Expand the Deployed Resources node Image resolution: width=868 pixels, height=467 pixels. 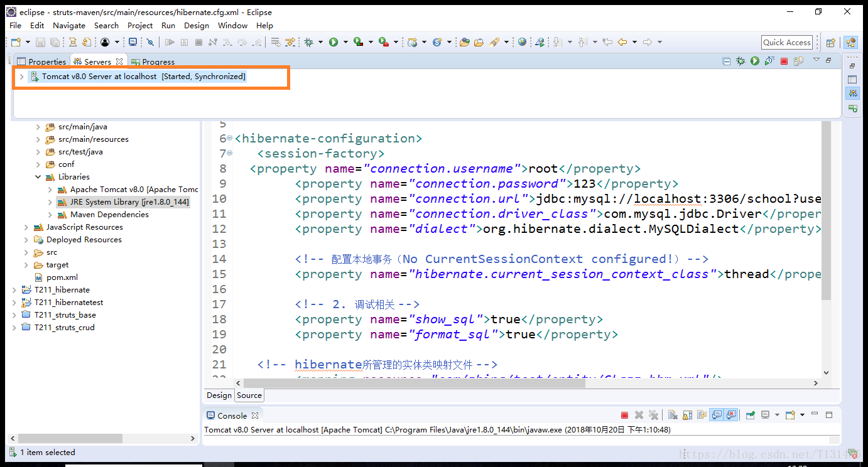(26, 240)
